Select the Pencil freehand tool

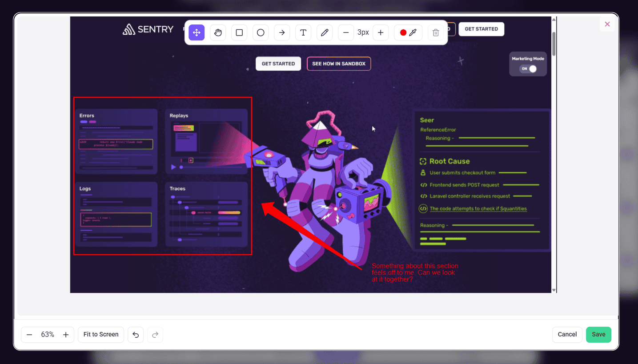point(325,32)
